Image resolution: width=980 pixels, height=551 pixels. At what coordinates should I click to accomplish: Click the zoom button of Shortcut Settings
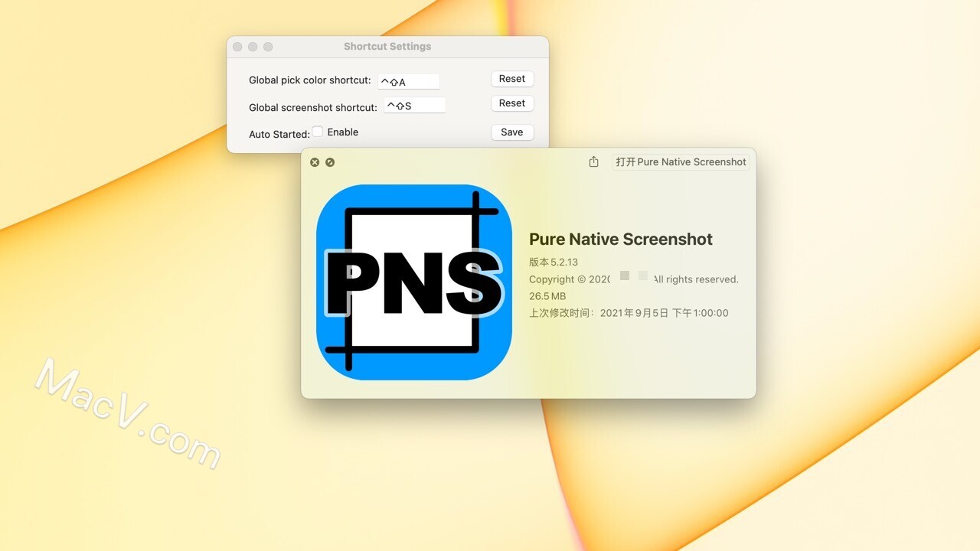coord(268,47)
